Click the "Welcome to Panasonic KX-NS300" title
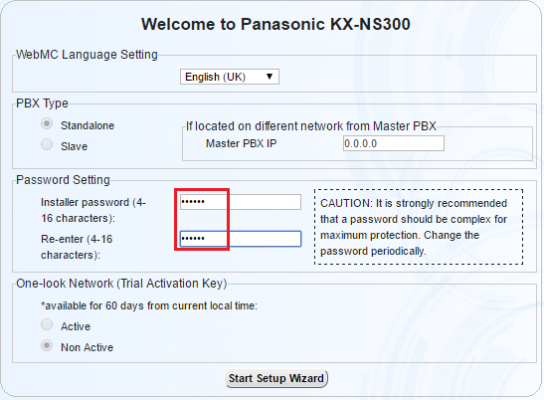Image resolution: width=544 pixels, height=400 pixels. 276,24
